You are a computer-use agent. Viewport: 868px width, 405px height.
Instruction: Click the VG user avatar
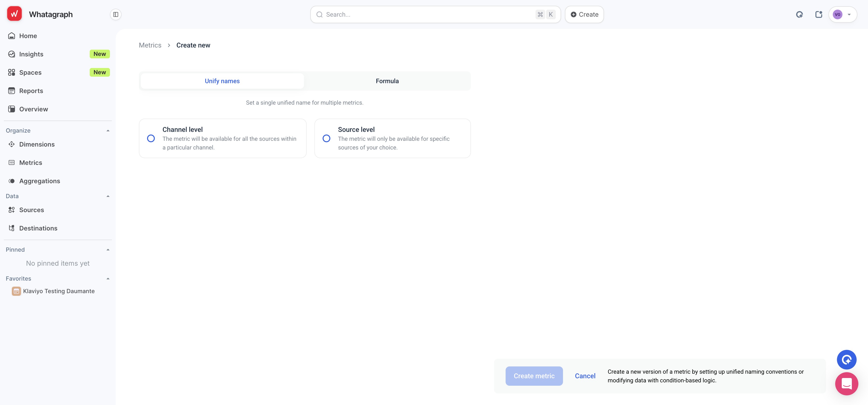(837, 14)
